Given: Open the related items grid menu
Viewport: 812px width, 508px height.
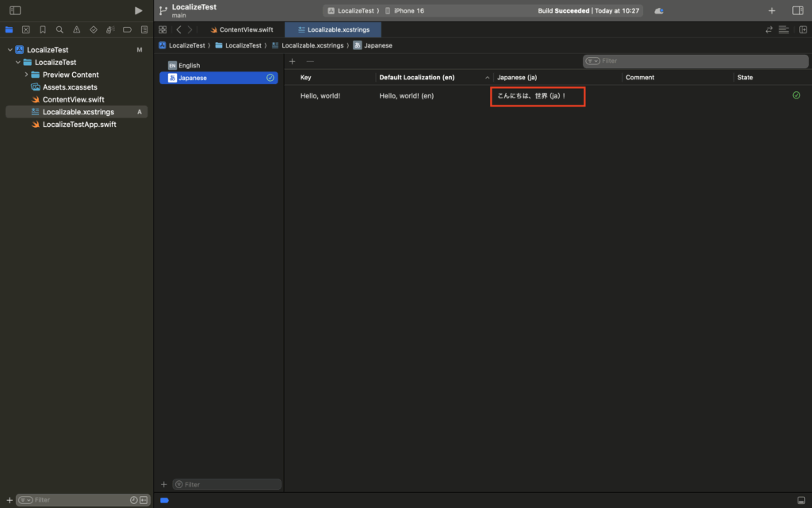Looking at the screenshot, I should click(163, 29).
